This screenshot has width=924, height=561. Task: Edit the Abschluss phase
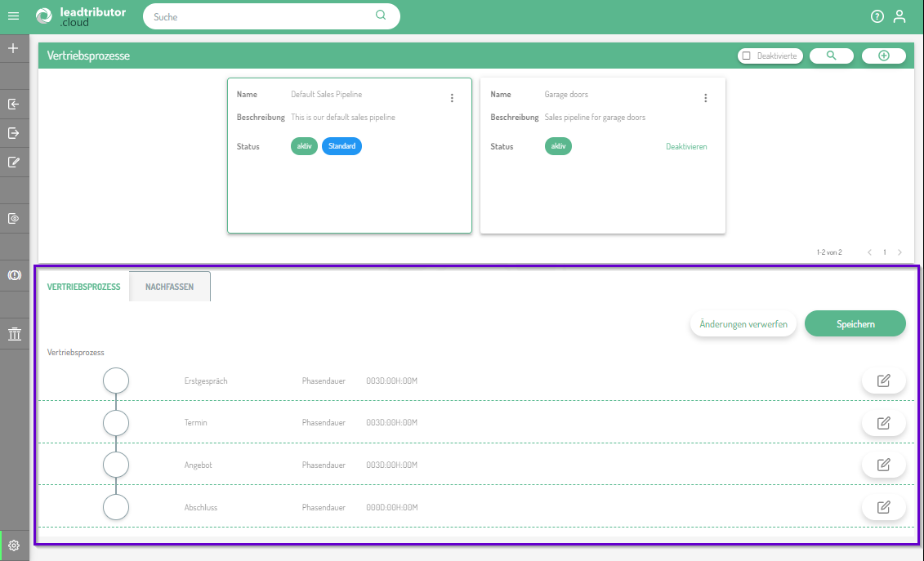coord(883,507)
